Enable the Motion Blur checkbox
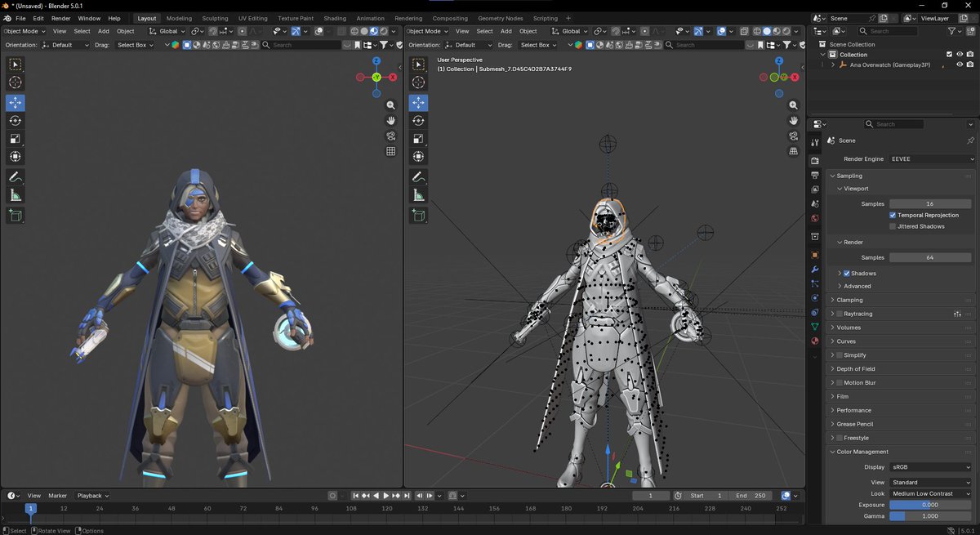 (x=840, y=383)
